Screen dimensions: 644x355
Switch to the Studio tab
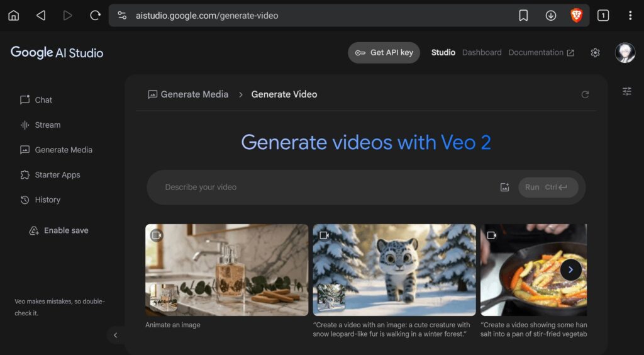(443, 53)
